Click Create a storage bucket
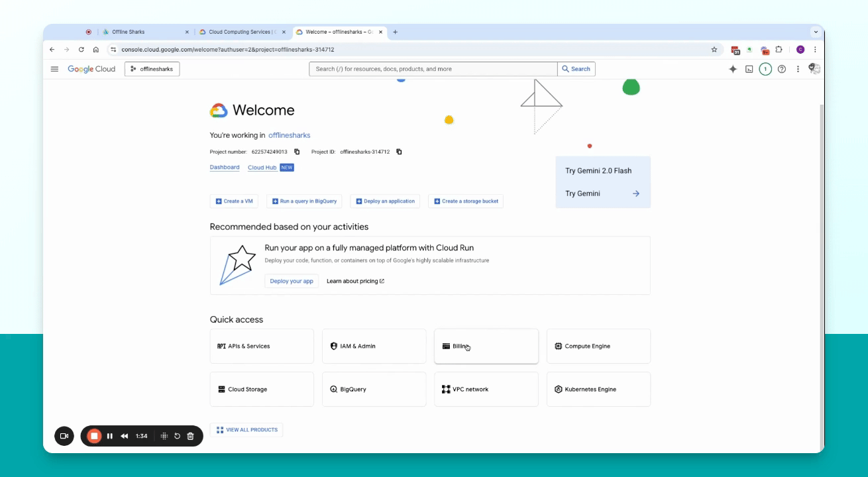The width and height of the screenshot is (868, 477). click(466, 201)
